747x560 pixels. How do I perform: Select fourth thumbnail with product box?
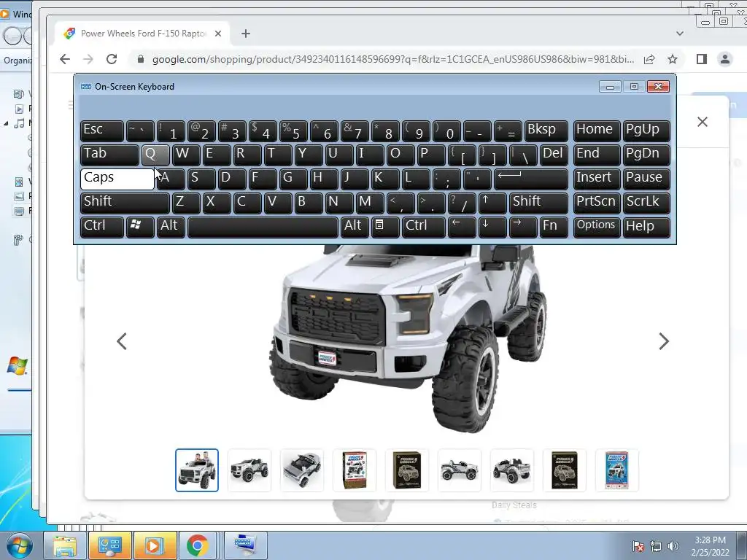(355, 470)
